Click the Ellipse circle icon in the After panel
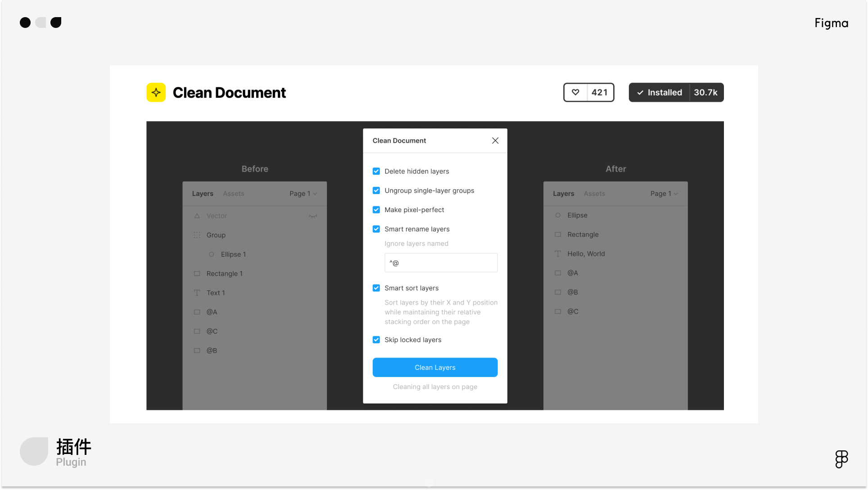868x490 pixels. [558, 215]
